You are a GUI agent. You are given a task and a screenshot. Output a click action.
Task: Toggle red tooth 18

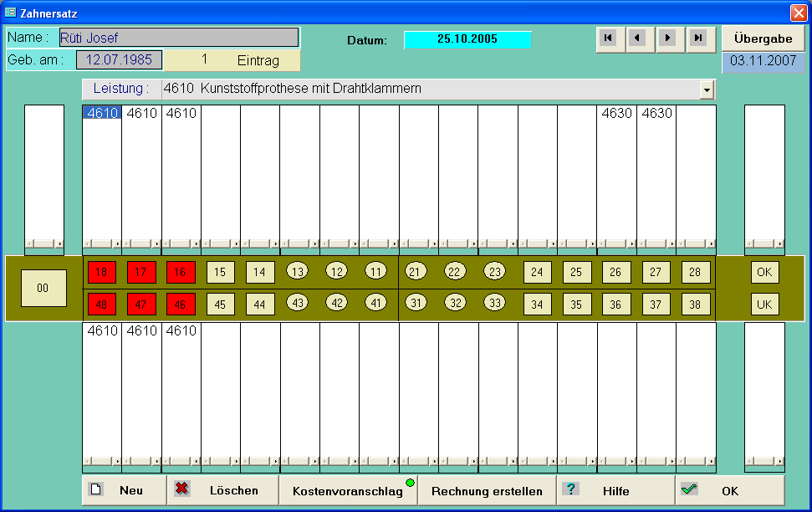click(x=102, y=273)
